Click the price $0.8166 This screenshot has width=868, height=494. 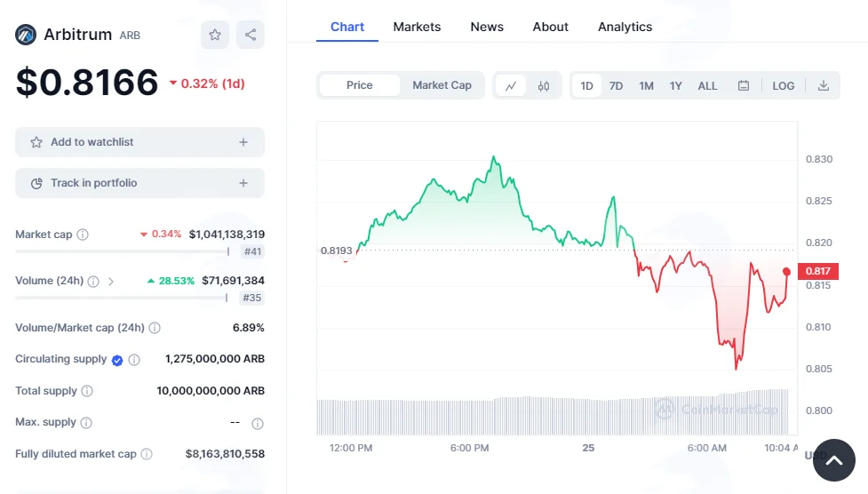tap(87, 83)
